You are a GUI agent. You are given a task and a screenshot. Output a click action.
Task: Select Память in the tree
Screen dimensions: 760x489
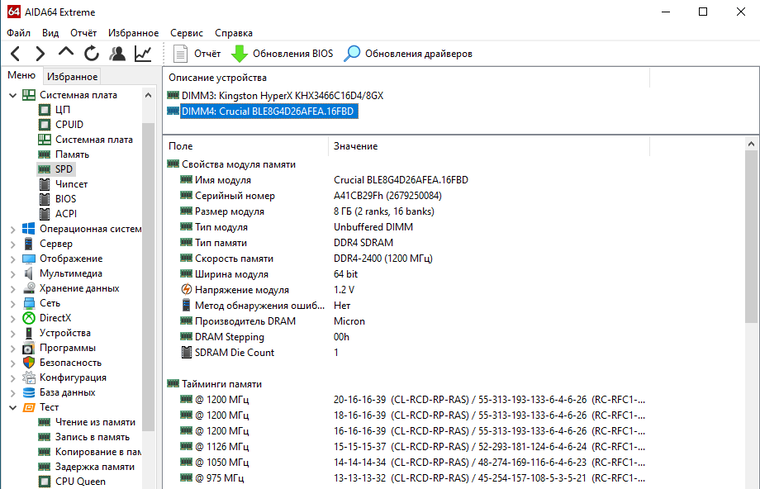tap(72, 155)
